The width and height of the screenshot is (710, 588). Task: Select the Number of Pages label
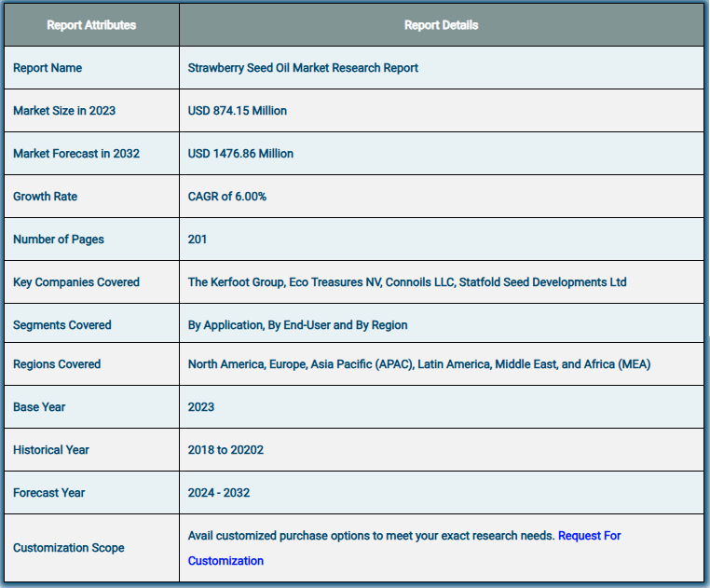click(x=59, y=239)
